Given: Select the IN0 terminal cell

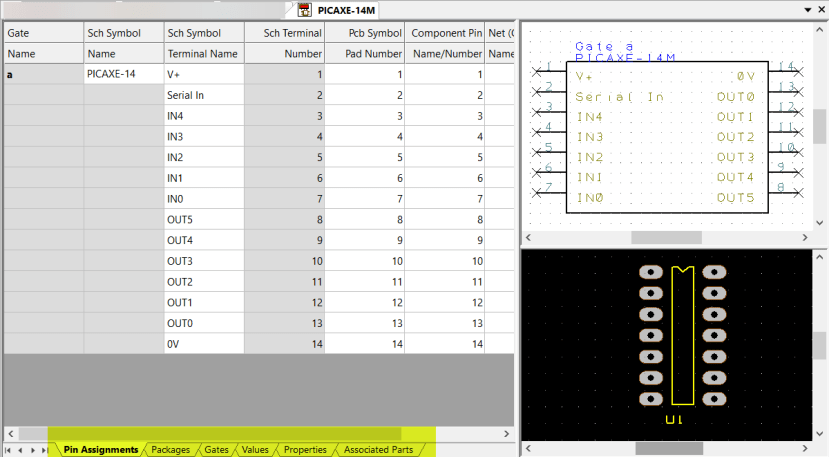Looking at the screenshot, I should (204, 199).
